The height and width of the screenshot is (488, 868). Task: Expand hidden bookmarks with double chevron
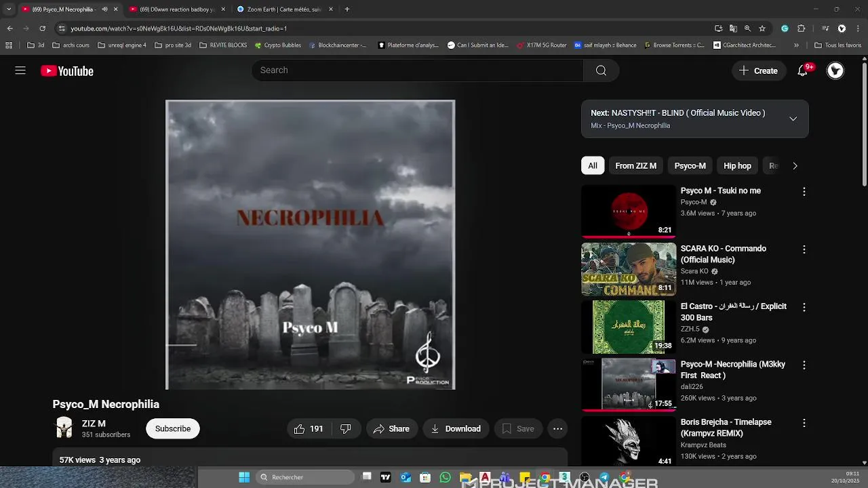point(796,45)
